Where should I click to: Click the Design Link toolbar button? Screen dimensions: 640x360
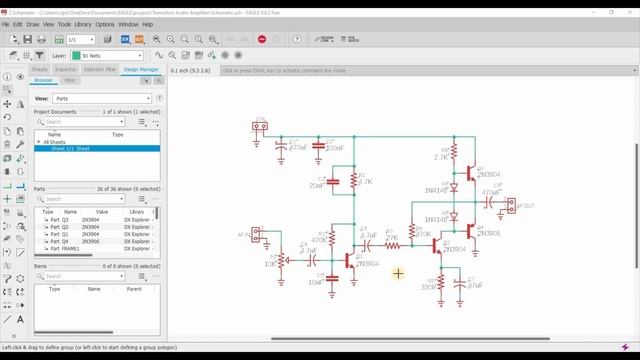324,39
